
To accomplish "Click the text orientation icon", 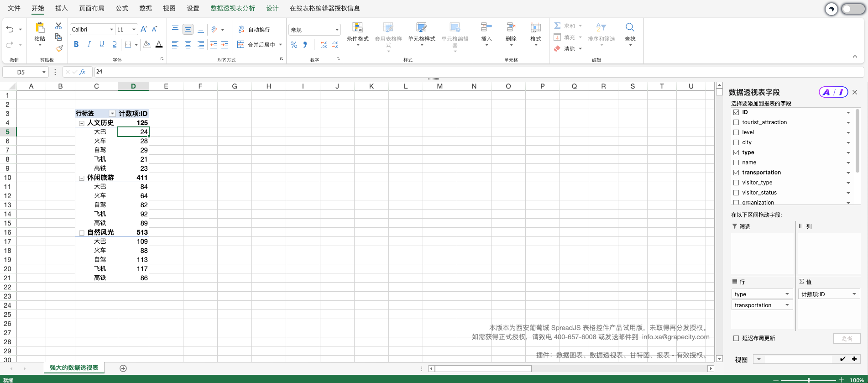I will click(214, 29).
